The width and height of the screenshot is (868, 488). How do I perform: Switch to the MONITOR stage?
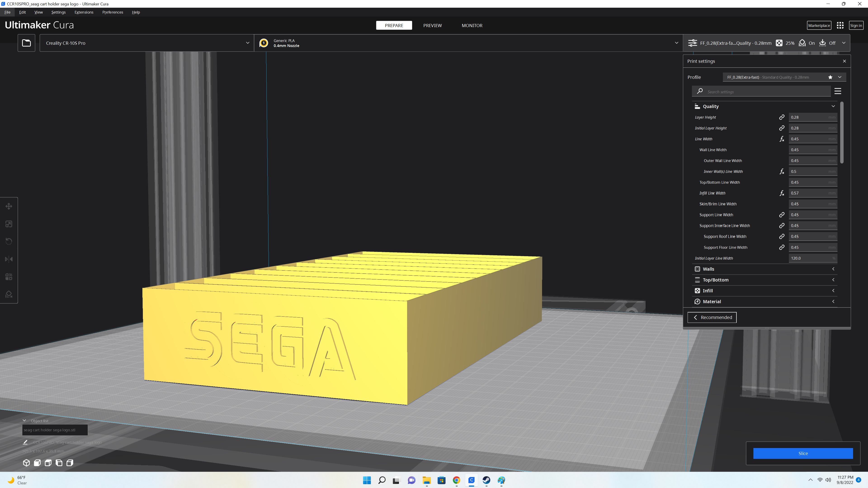point(472,26)
